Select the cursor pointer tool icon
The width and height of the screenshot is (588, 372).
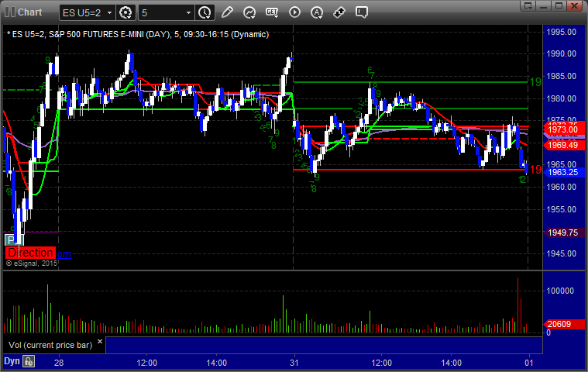(x=294, y=12)
